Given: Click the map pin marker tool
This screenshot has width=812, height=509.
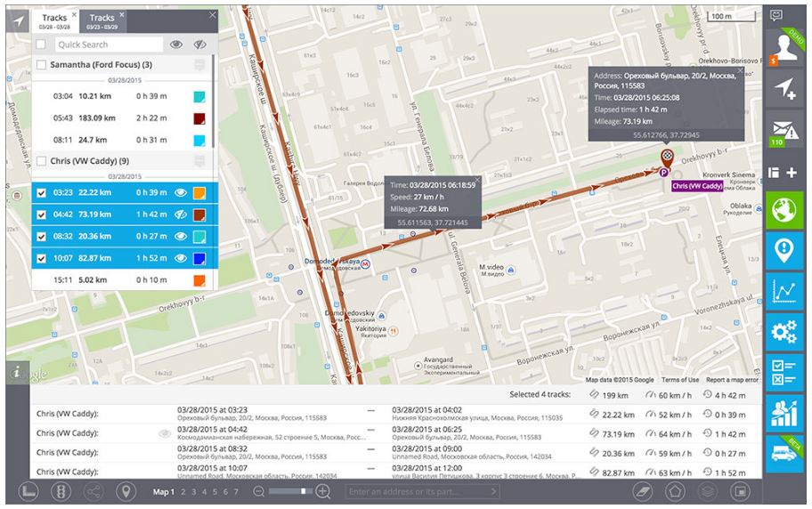Looking at the screenshot, I should (x=126, y=491).
